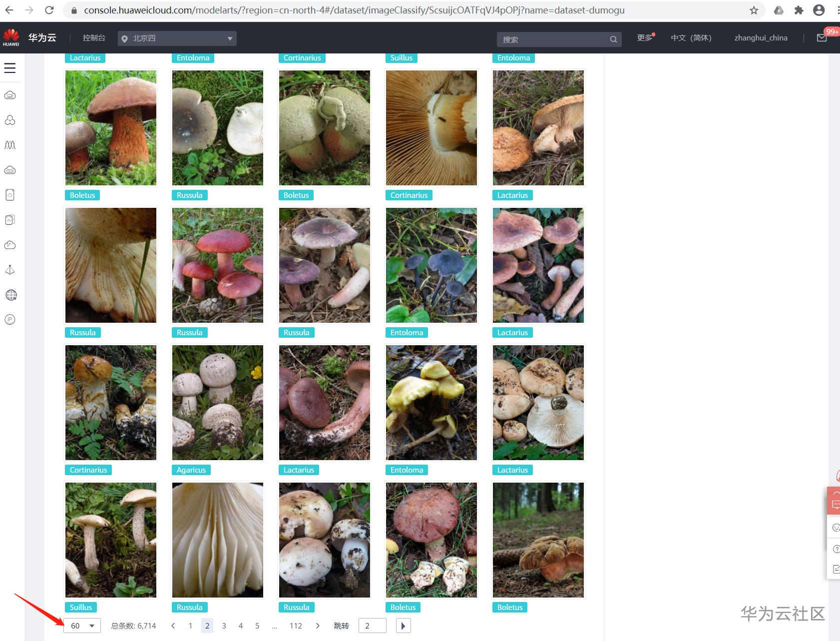
Task: Go to page 3 of the dataset
Action: coord(224,626)
